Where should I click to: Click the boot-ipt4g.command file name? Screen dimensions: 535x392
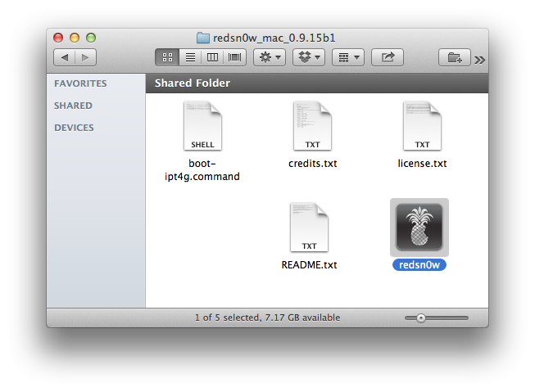pyautogui.click(x=202, y=170)
